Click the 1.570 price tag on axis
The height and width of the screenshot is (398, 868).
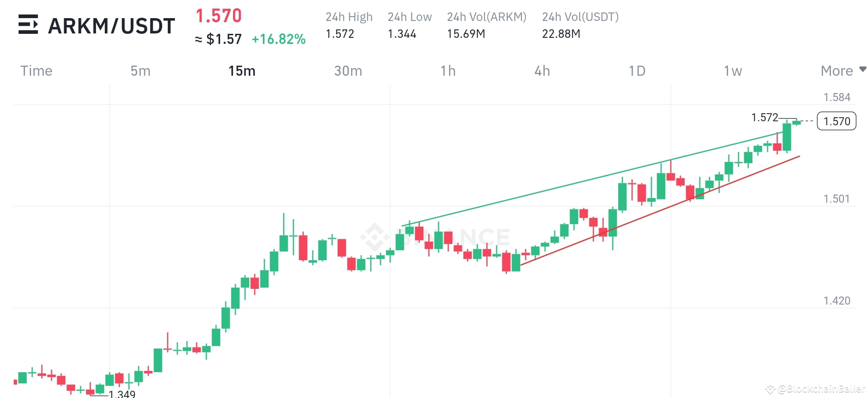tap(837, 121)
